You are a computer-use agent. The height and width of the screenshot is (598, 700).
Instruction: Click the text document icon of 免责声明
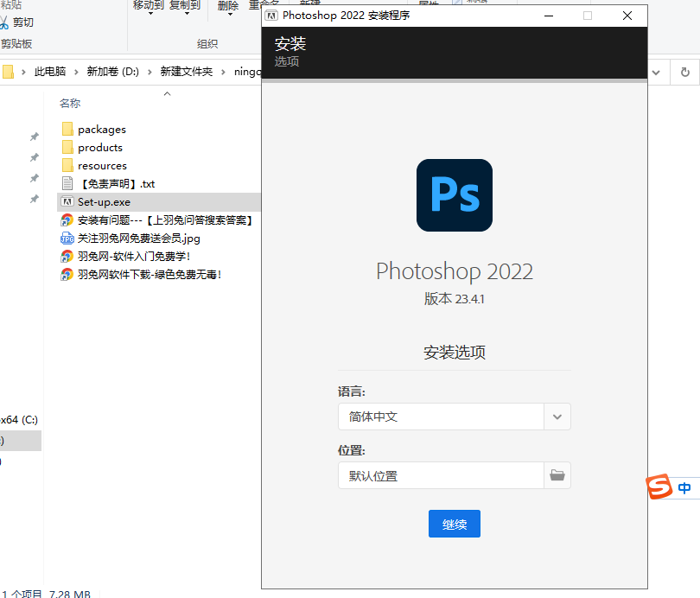tap(67, 183)
